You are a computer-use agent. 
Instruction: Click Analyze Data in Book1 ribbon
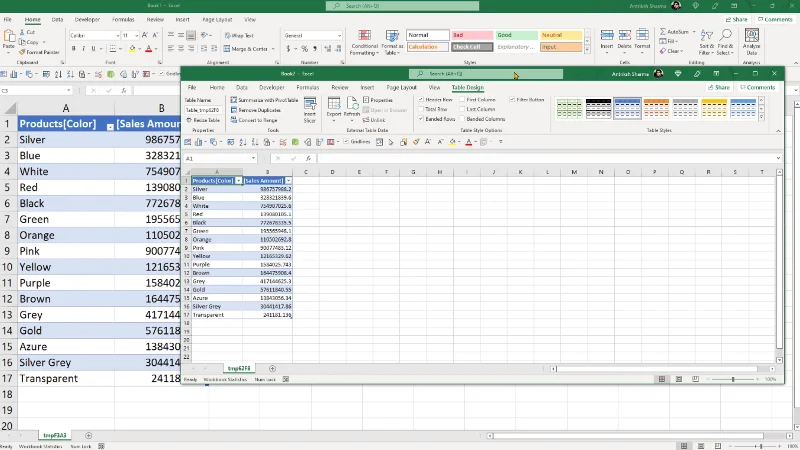coord(752,42)
